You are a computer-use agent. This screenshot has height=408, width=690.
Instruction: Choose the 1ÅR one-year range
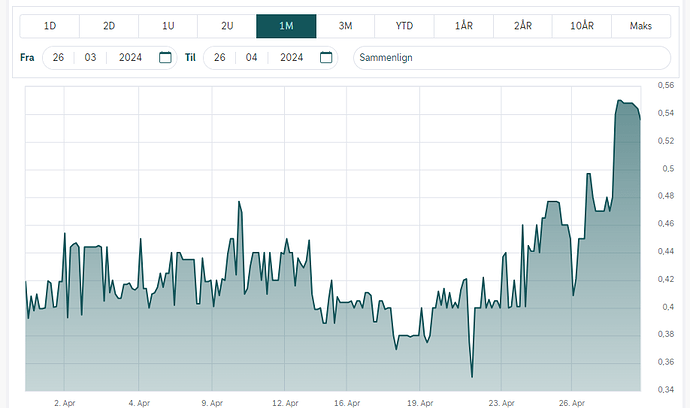pyautogui.click(x=463, y=26)
